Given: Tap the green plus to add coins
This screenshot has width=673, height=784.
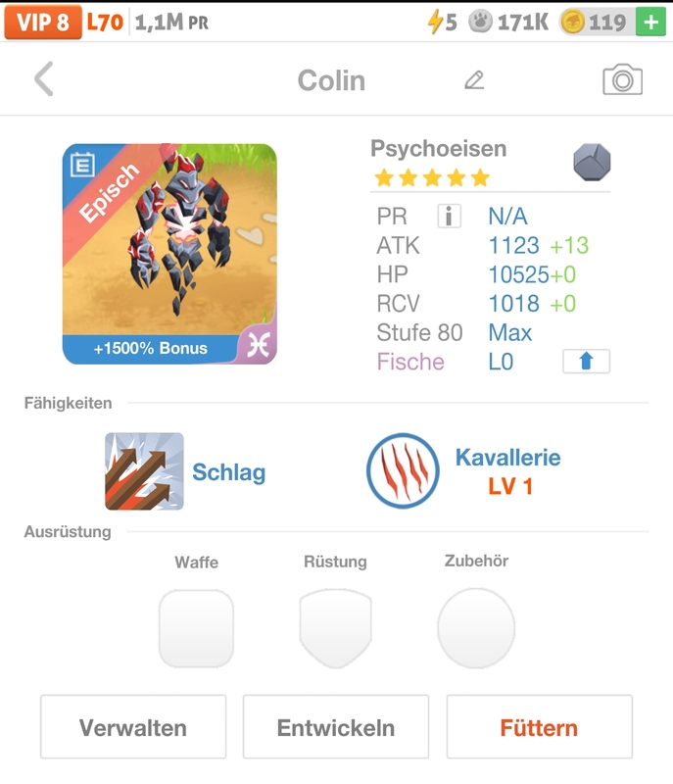Looking at the screenshot, I should point(649,22).
